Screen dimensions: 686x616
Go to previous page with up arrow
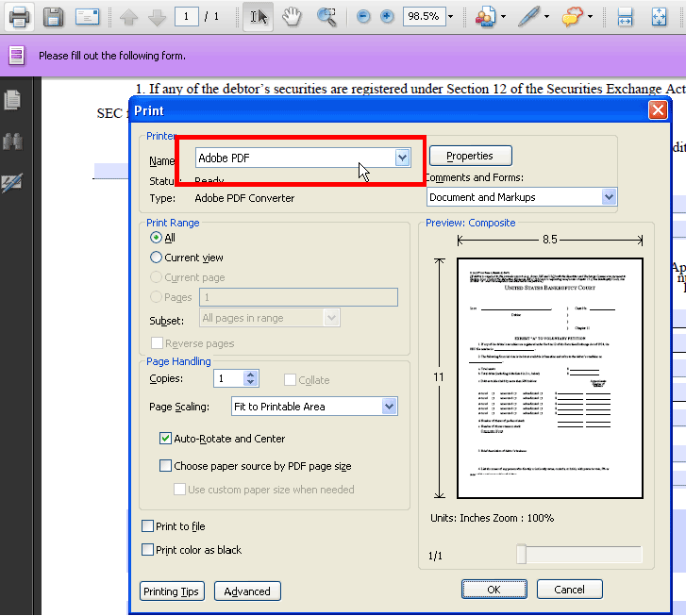coord(128,18)
